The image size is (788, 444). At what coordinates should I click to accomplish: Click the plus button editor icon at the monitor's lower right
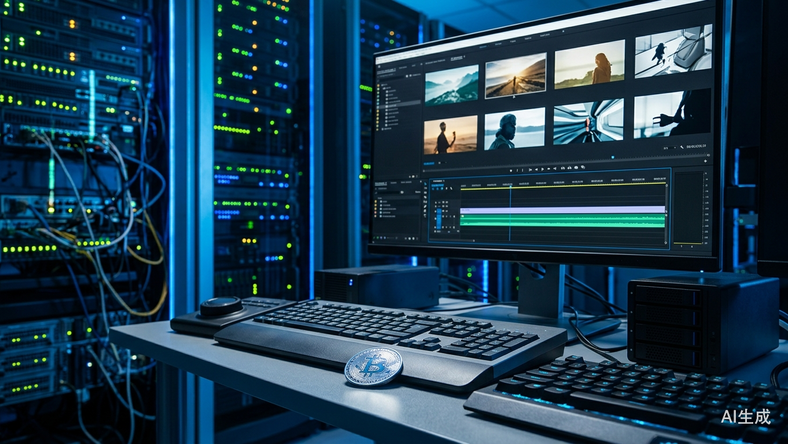(x=706, y=161)
